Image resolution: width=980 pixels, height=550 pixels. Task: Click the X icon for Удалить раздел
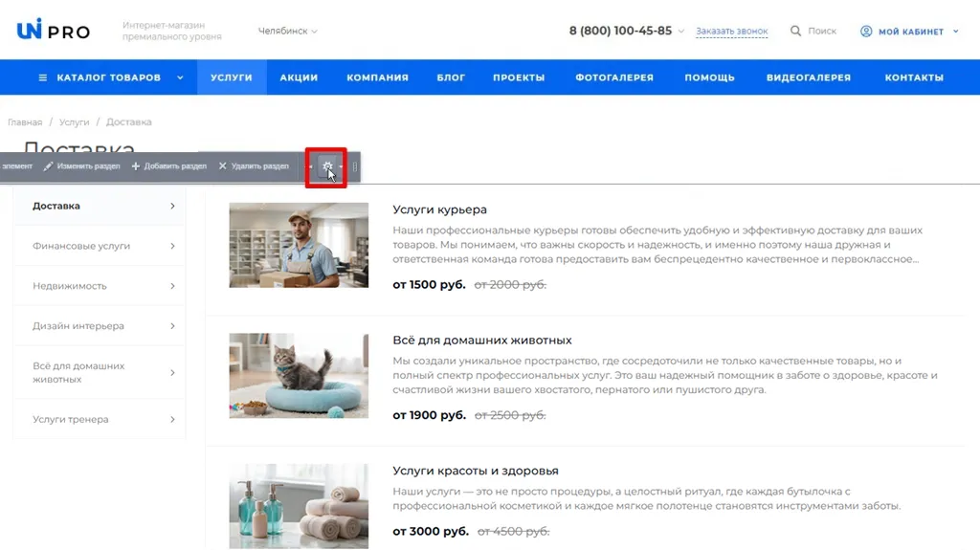pyautogui.click(x=223, y=166)
